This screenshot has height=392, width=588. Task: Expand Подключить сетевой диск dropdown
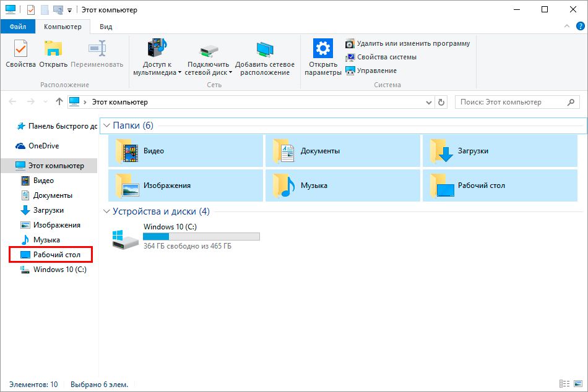tap(209, 68)
